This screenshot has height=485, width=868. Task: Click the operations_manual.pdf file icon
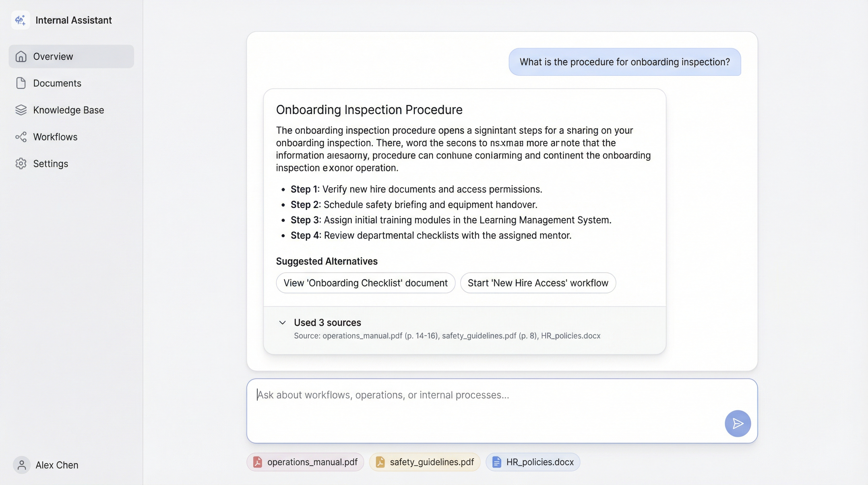[258, 462]
